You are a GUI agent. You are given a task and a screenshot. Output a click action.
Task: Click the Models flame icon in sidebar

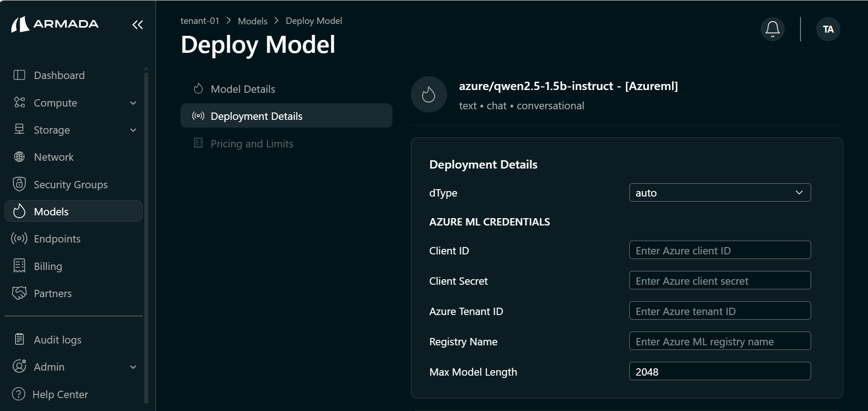tap(19, 211)
